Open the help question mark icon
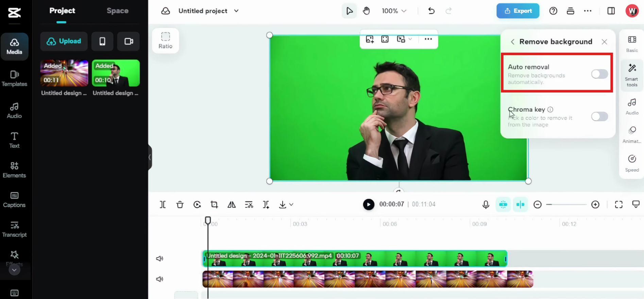The width and height of the screenshot is (644, 299). point(553,11)
